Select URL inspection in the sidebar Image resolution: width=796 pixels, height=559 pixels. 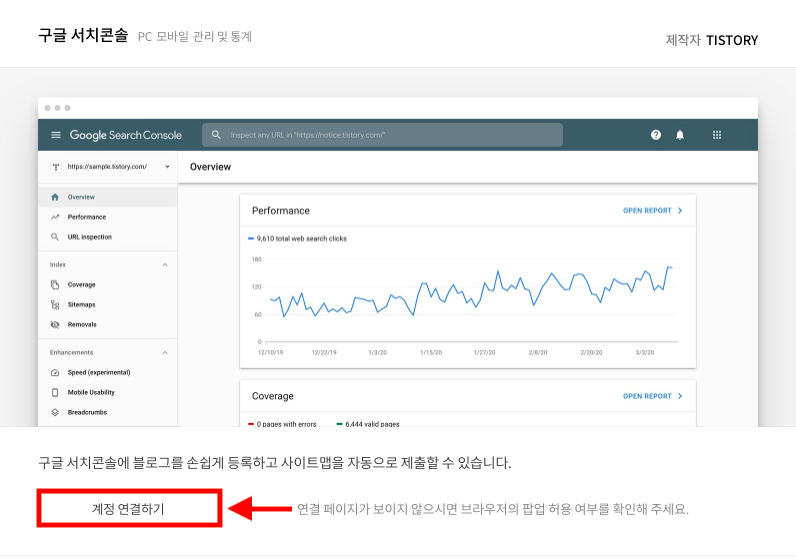coord(108,237)
